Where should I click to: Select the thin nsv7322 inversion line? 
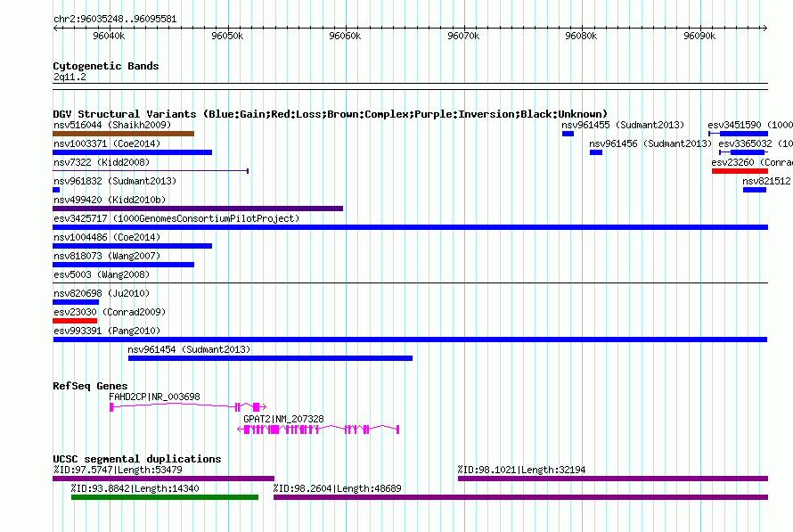(151, 171)
